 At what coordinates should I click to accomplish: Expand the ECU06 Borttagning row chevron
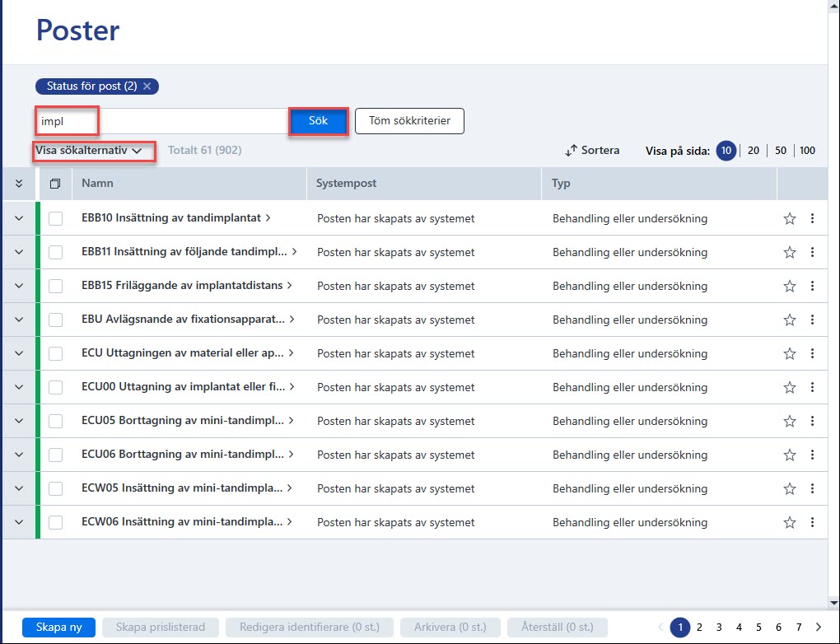coord(19,455)
